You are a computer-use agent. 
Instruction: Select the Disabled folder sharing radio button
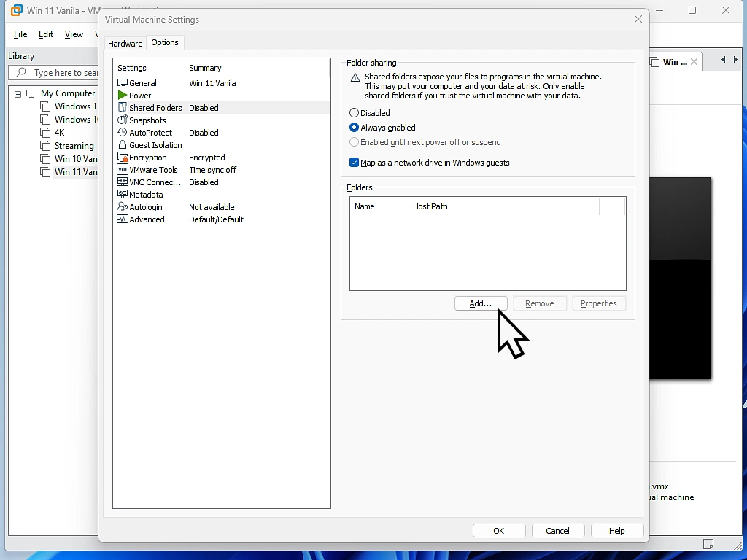point(354,113)
